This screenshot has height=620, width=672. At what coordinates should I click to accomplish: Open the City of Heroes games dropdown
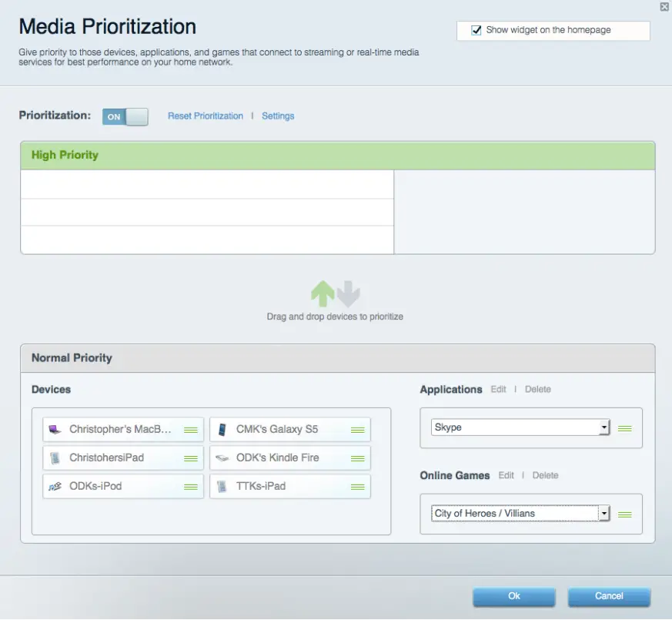[604, 512]
